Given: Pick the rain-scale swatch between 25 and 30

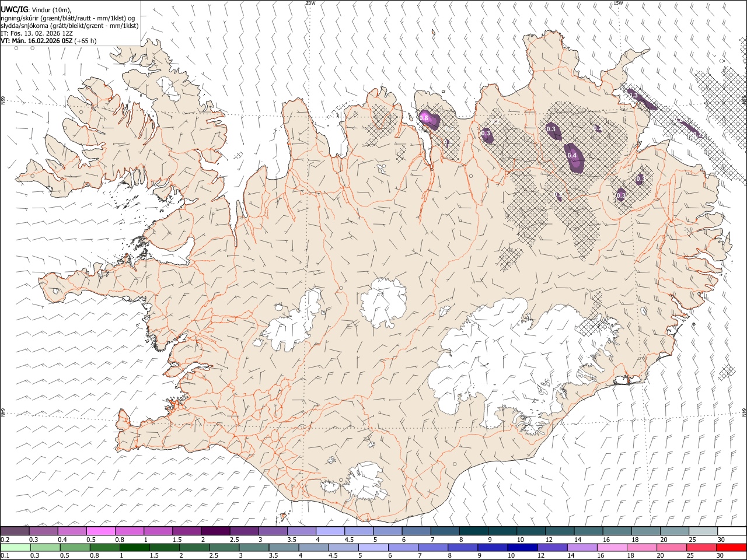Looking at the screenshot, I should tap(700, 547).
